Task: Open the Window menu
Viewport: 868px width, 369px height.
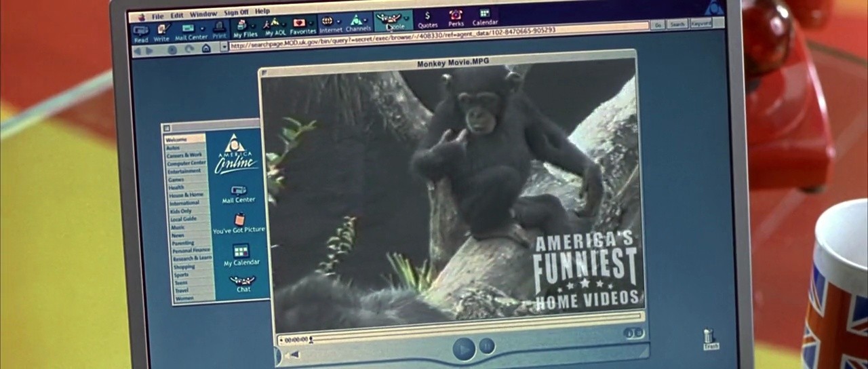Action: click(x=203, y=14)
